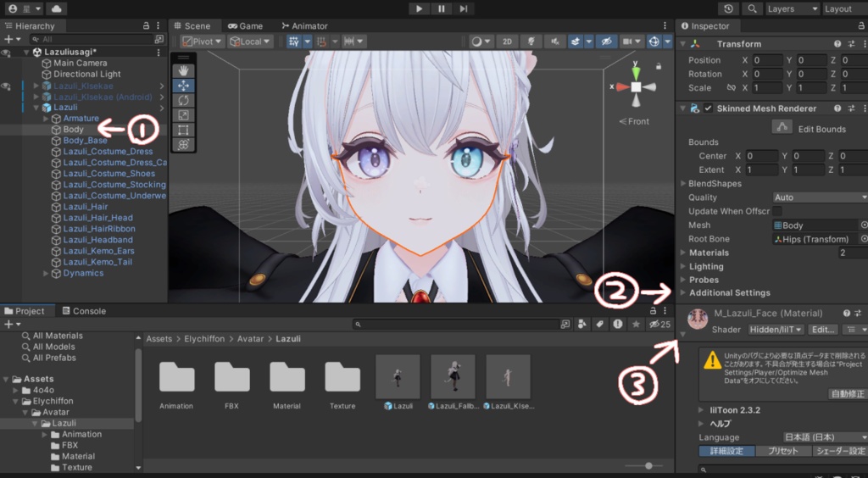The width and height of the screenshot is (868, 478).
Task: Click the Project panel search field
Action: (x=462, y=325)
